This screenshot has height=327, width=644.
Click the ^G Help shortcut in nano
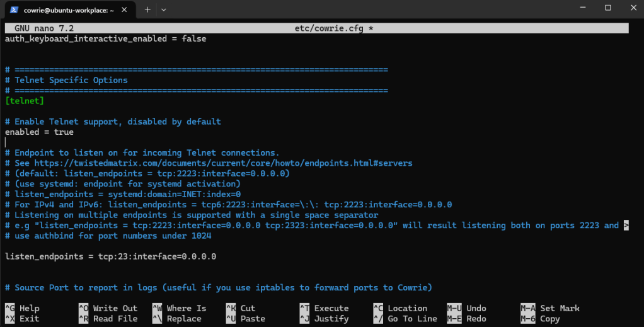[22, 308]
